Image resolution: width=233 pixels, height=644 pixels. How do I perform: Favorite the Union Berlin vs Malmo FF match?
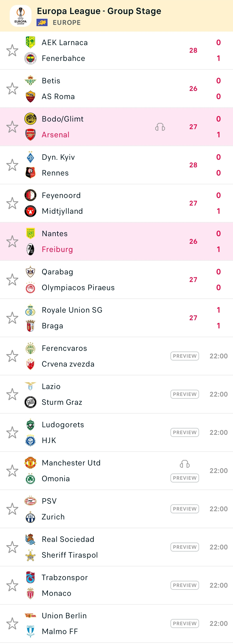(12, 623)
